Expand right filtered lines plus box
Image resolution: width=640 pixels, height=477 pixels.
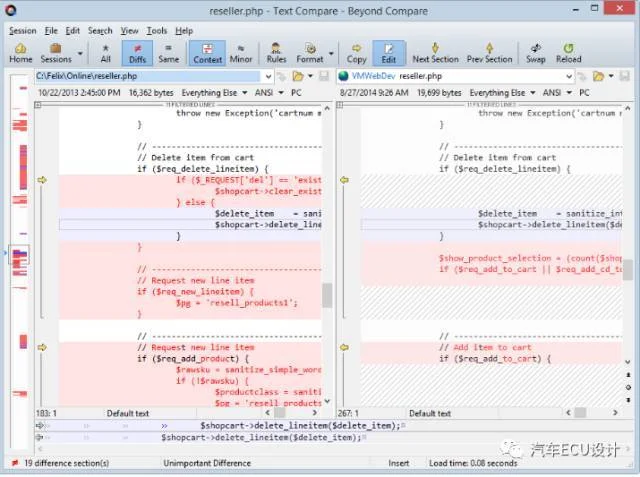pyautogui.click(x=339, y=105)
